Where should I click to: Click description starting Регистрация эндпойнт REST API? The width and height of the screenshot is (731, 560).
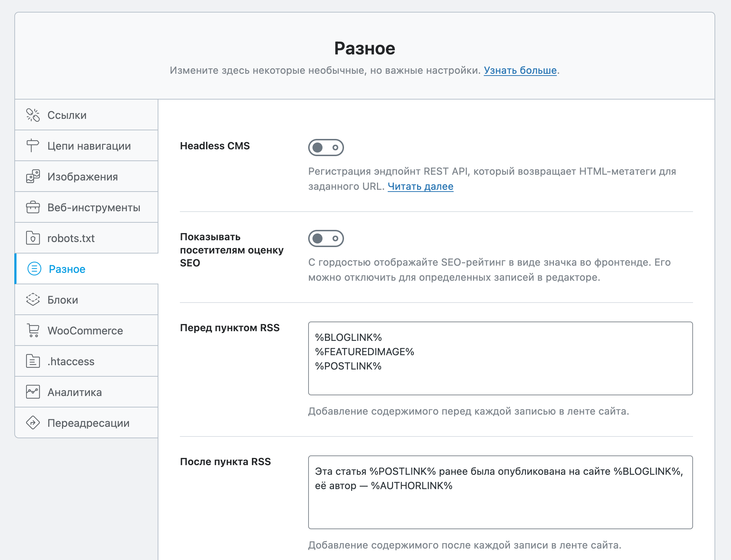[492, 179]
